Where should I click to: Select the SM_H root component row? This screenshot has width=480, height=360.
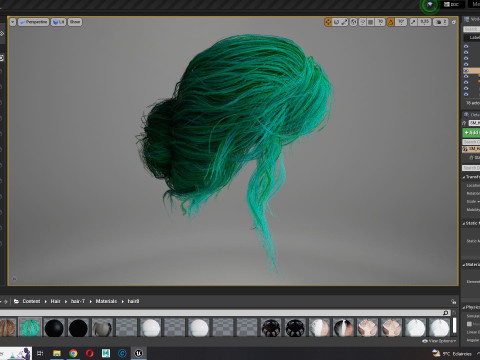pyautogui.click(x=472, y=149)
